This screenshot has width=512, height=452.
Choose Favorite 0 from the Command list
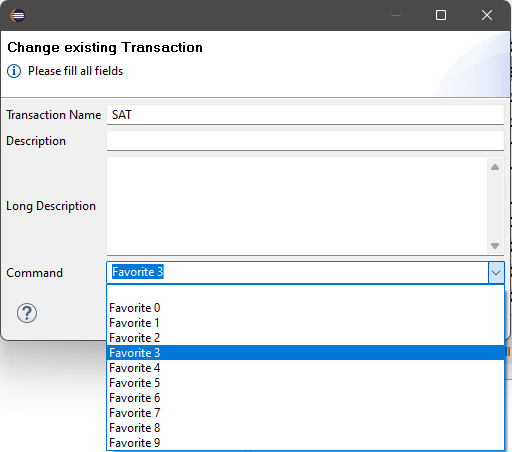tap(305, 308)
